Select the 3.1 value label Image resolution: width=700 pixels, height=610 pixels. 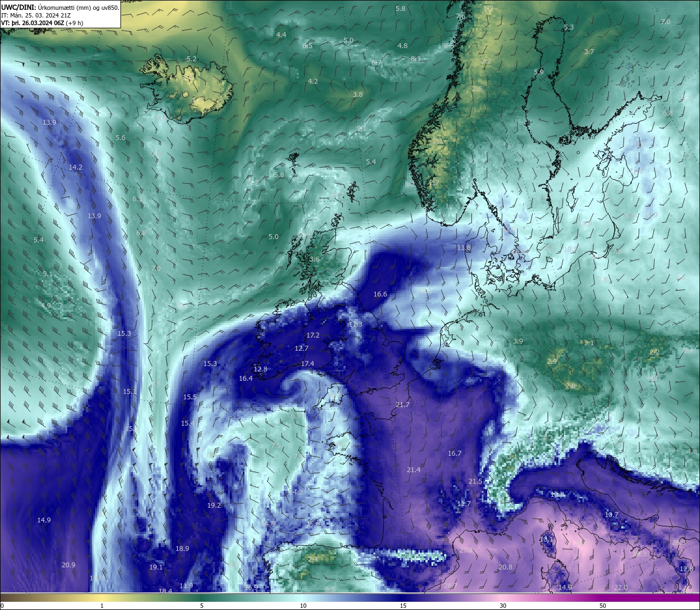click(588, 342)
